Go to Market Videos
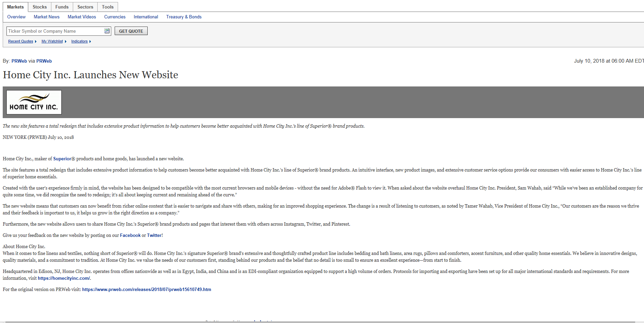Viewport: 644px width, 323px height. tap(82, 17)
